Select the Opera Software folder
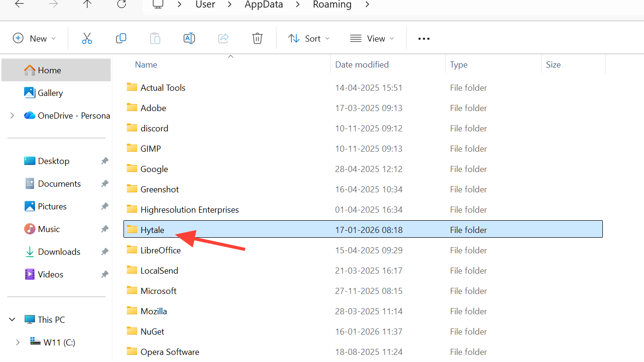The width and height of the screenshot is (644, 362). point(169,352)
